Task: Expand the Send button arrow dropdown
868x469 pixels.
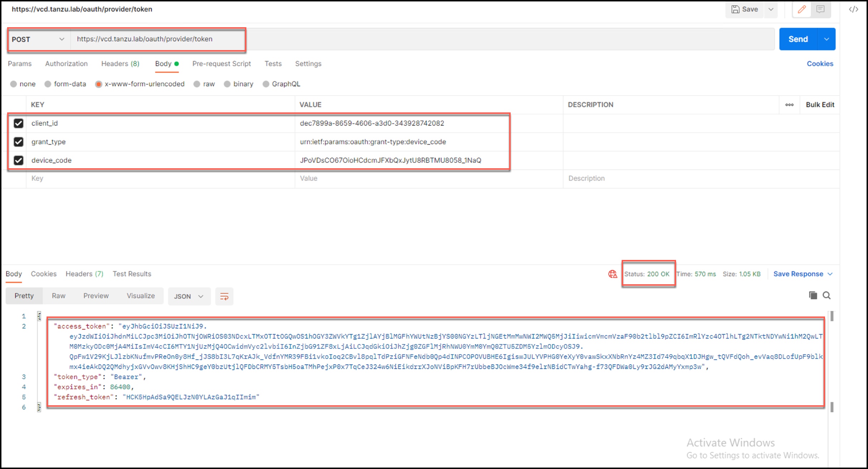Action: (x=826, y=39)
